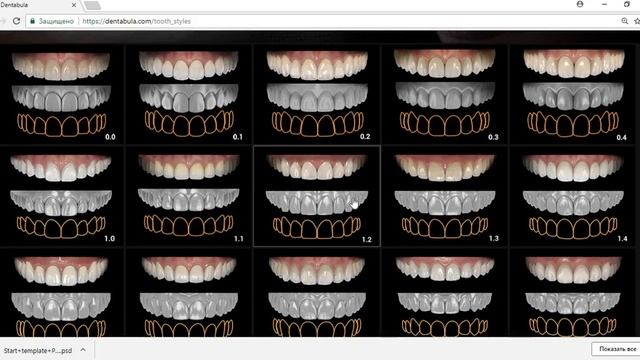Select tooth style 1.1 thumbnail

pyautogui.click(x=189, y=196)
